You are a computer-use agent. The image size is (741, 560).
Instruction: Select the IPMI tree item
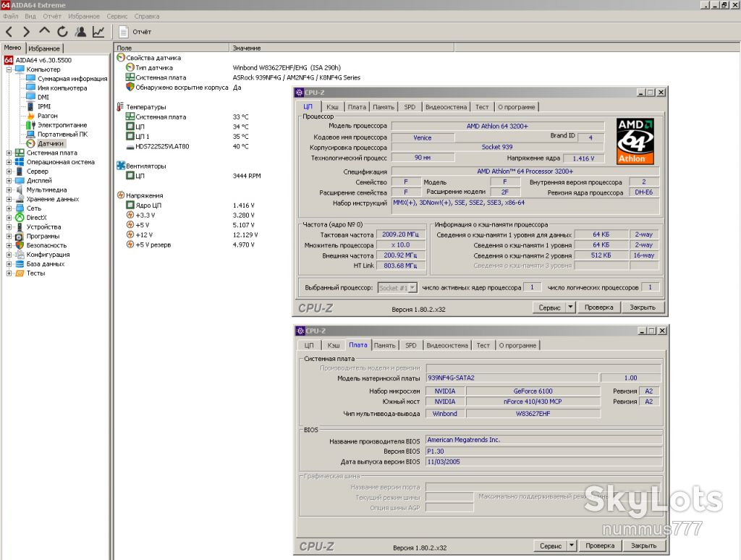(x=44, y=106)
